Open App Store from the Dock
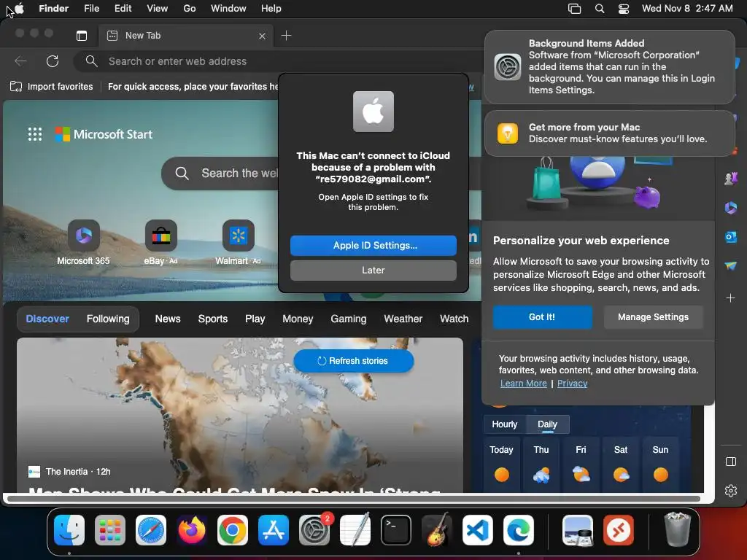747x560 pixels. click(x=274, y=530)
